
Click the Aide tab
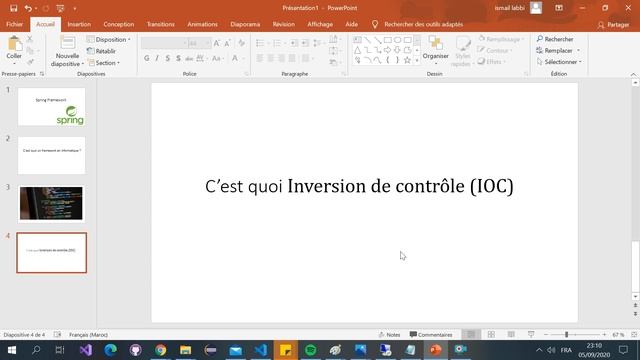coord(351,24)
